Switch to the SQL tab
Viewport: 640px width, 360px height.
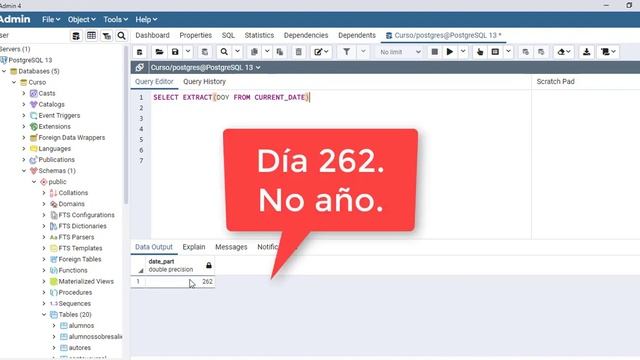228,35
